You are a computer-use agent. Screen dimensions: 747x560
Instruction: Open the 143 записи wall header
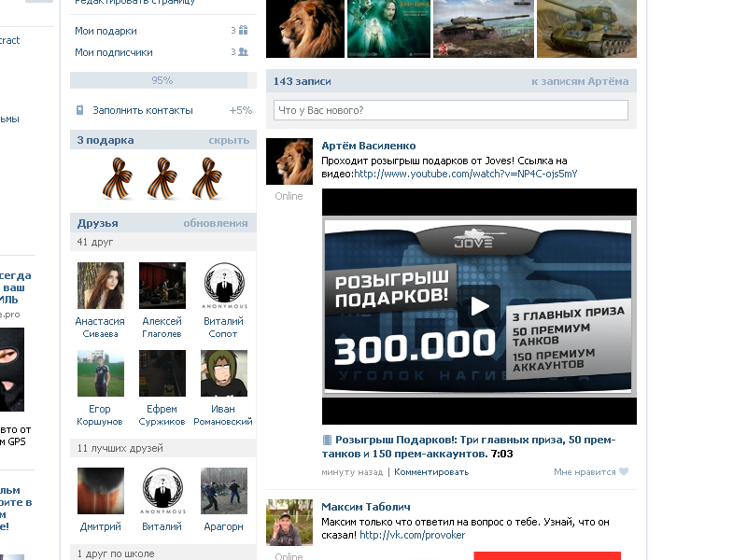(x=302, y=81)
